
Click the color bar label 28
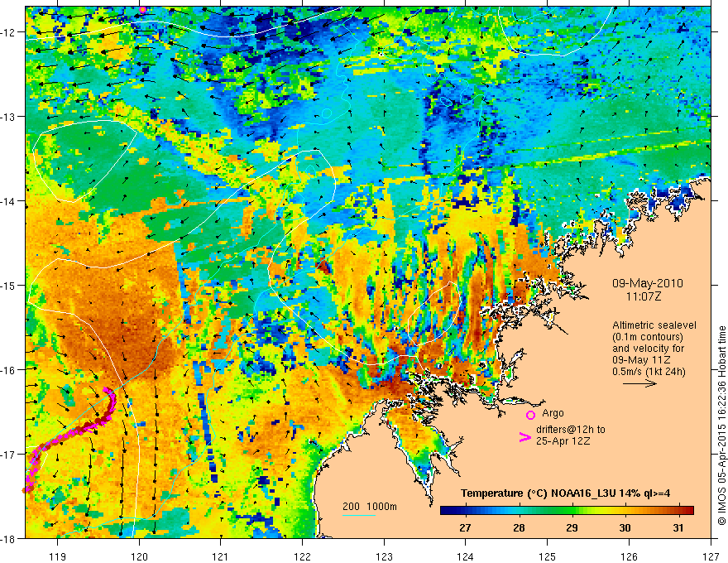[519, 527]
